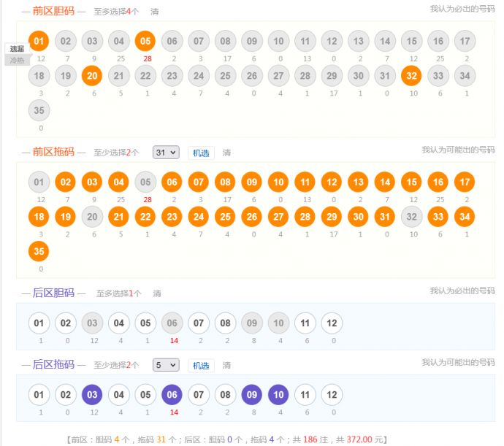Select ball 26 in 前区胆码
Viewport: 504px width, 446px height.
click(x=252, y=76)
